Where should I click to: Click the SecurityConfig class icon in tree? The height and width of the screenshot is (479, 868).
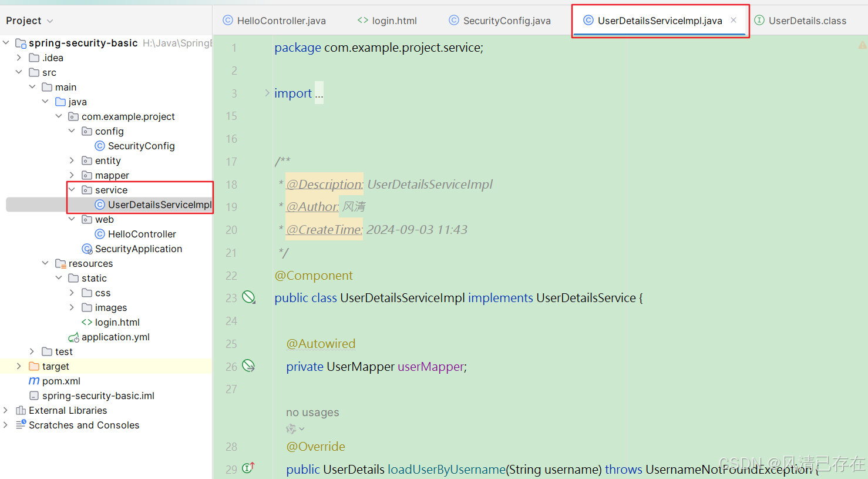[x=100, y=146]
